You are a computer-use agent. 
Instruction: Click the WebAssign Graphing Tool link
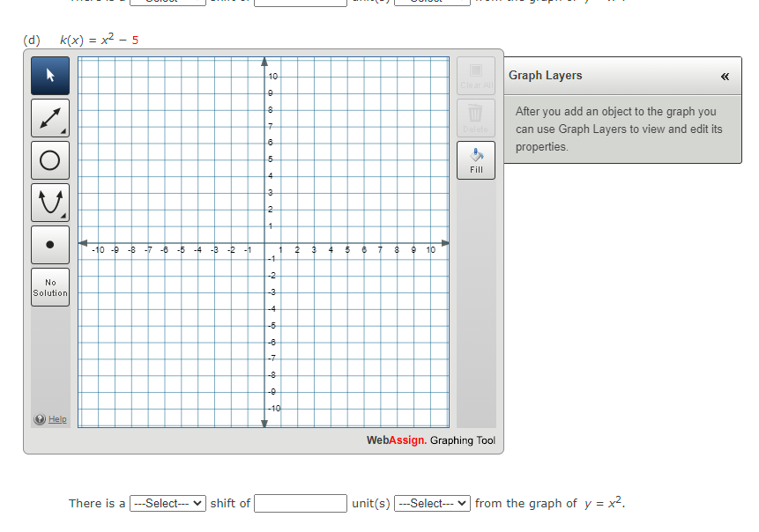pos(431,440)
